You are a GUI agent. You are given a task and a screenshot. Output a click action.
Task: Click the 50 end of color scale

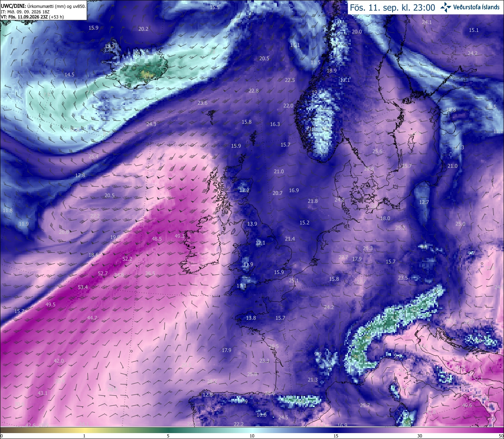(500, 436)
